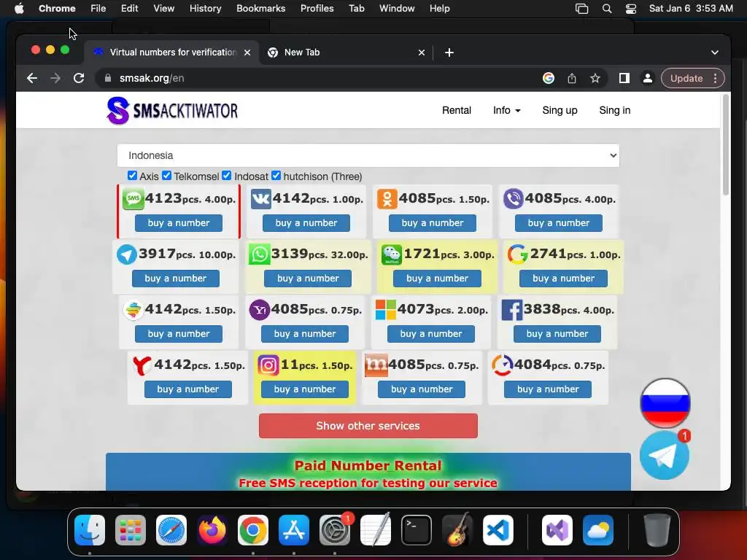
Task: Switch to the New Tab tab
Action: click(346, 52)
